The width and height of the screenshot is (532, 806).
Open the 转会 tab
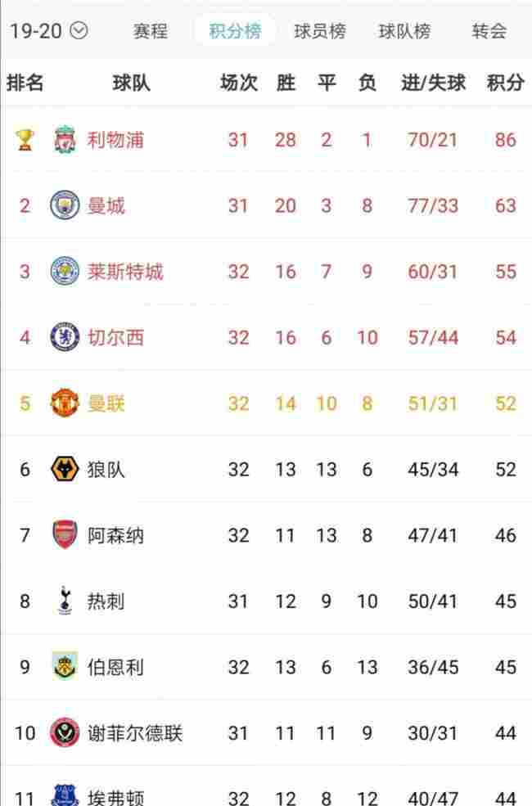[489, 31]
